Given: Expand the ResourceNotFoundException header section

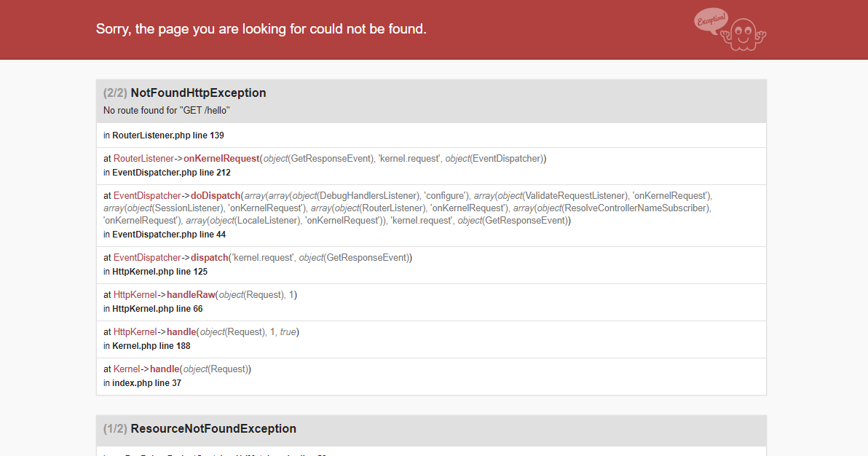Looking at the screenshot, I should pos(213,428).
